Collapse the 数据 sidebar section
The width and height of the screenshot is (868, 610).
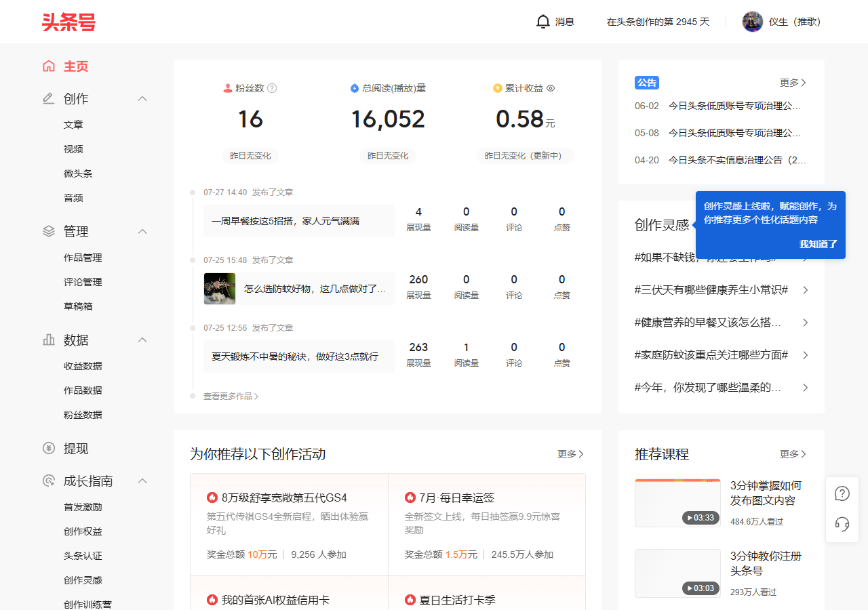coord(142,340)
